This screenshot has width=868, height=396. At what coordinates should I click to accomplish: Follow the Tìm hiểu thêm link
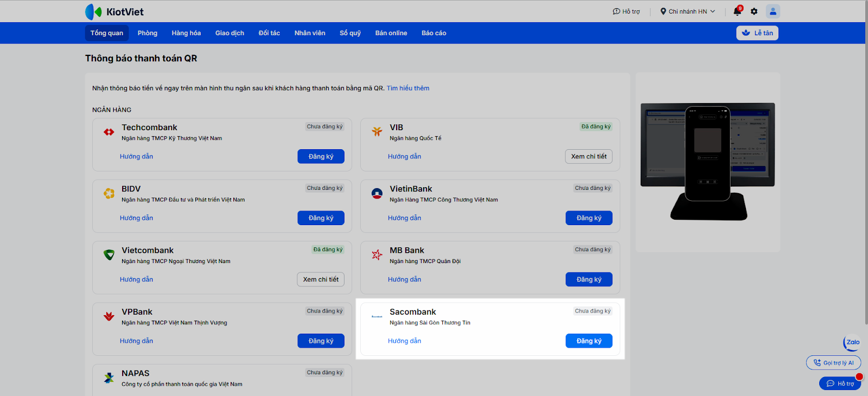click(x=408, y=88)
